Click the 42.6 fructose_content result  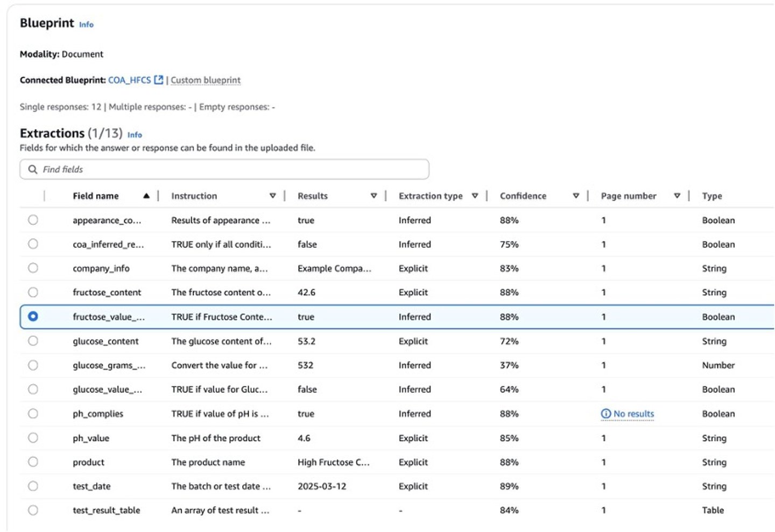tap(307, 293)
